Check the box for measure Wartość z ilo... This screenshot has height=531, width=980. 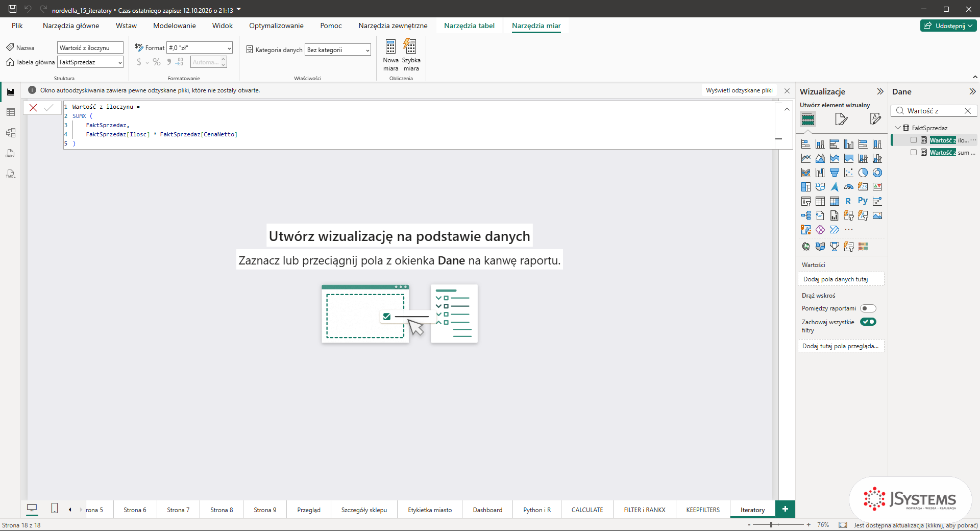(914, 140)
